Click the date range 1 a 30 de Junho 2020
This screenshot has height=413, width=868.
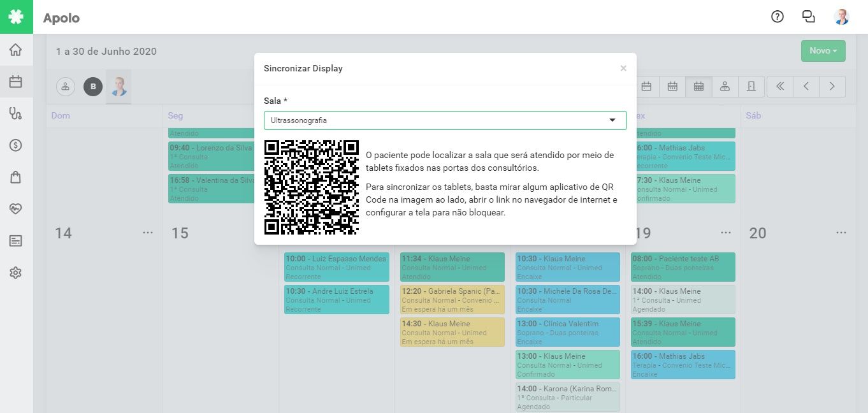pos(106,51)
